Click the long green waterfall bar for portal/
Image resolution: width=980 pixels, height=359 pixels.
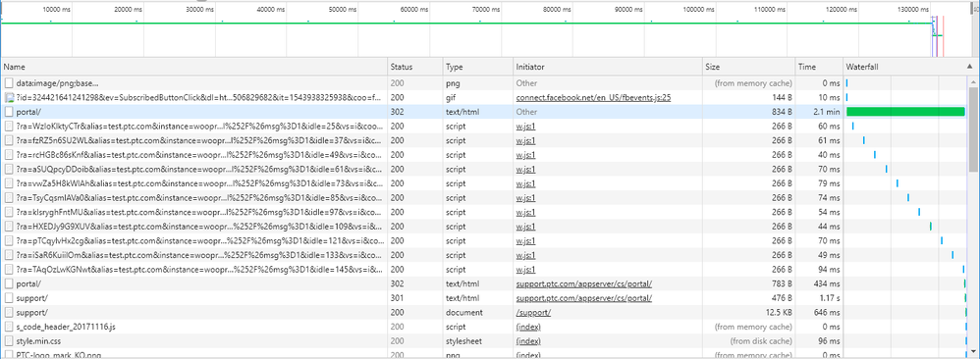[905, 112]
